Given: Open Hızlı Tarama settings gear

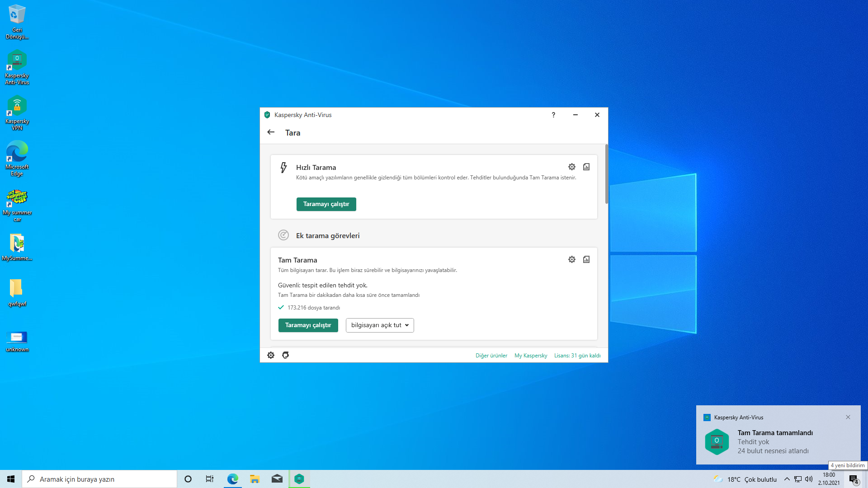Looking at the screenshot, I should 571,167.
